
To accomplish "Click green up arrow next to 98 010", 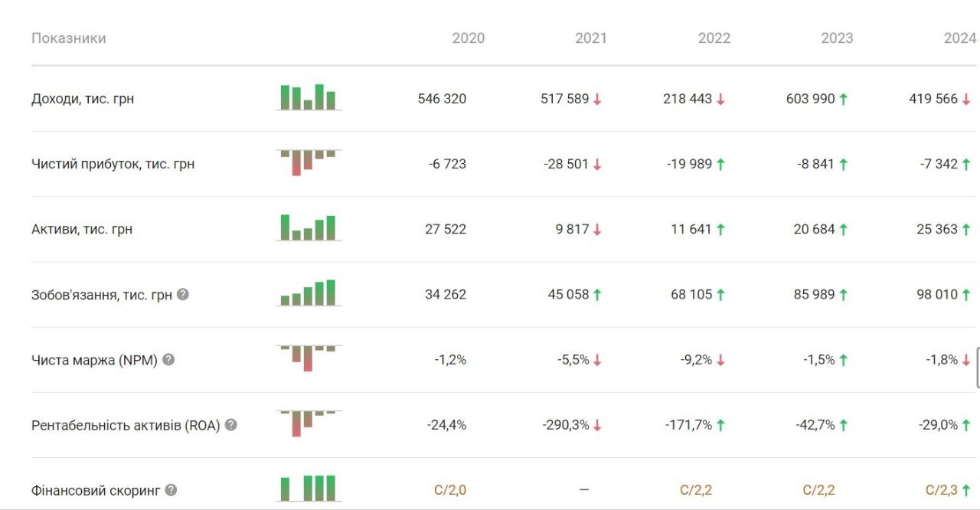I will point(966,294).
